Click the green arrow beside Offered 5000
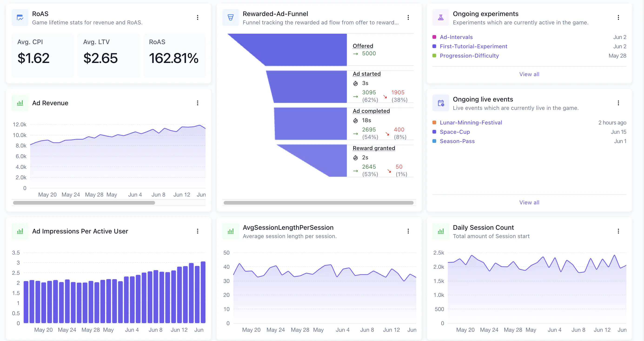The width and height of the screenshot is (644, 341). (355, 54)
